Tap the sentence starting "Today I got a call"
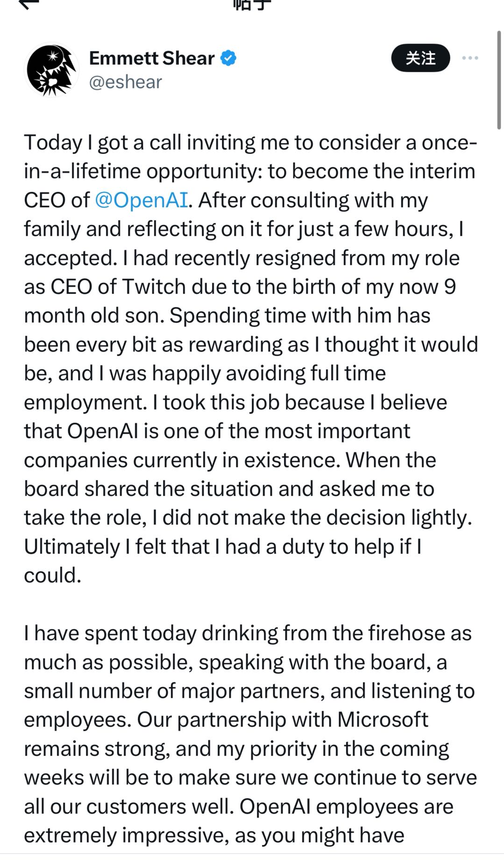 (250, 171)
